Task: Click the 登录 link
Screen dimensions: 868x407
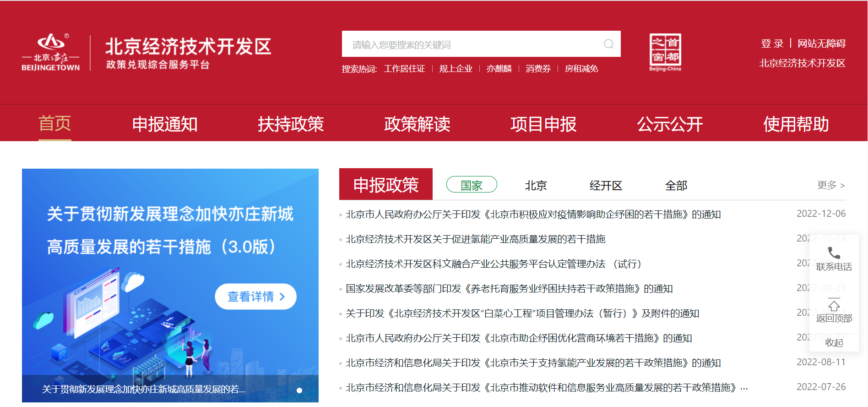Action: point(772,44)
